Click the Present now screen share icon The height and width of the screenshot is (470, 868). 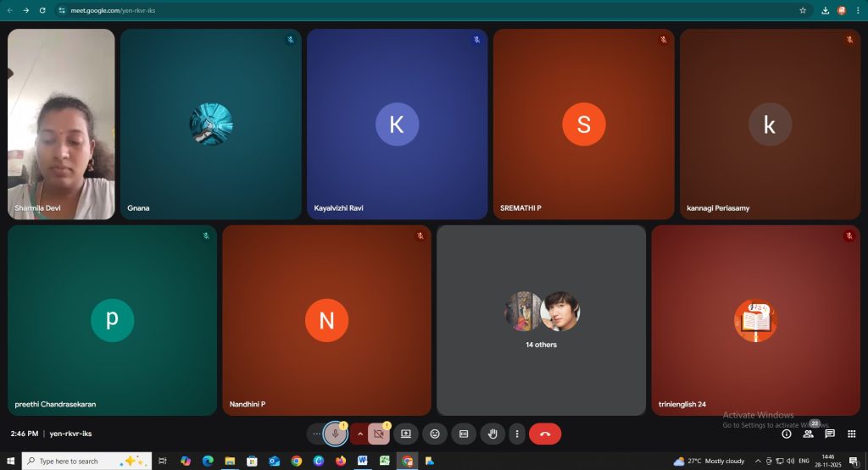pos(406,434)
